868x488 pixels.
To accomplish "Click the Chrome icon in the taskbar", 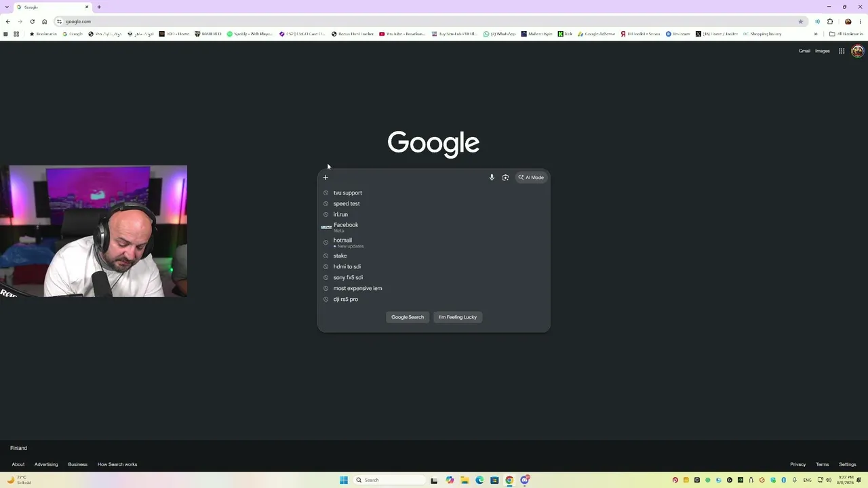I will [x=509, y=480].
